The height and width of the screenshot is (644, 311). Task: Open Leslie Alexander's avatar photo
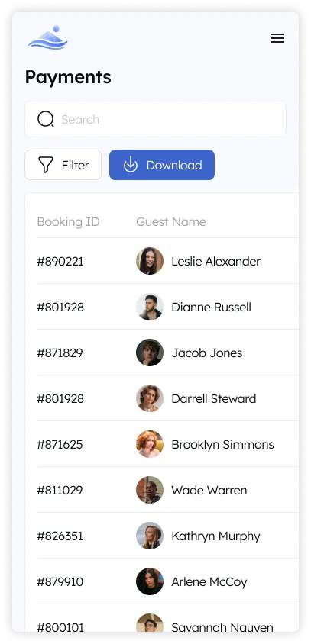(x=150, y=261)
